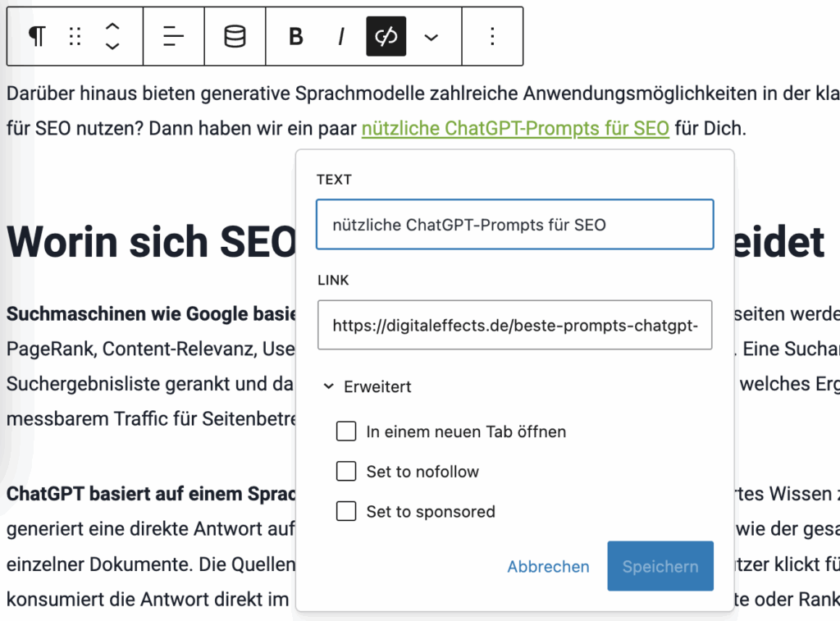Click the Speichern button
The image size is (840, 621).
pyautogui.click(x=660, y=567)
